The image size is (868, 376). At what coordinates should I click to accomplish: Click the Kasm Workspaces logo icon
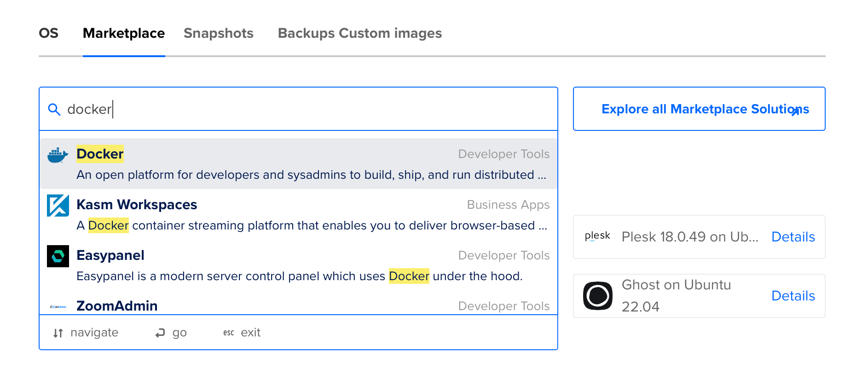pyautogui.click(x=58, y=206)
